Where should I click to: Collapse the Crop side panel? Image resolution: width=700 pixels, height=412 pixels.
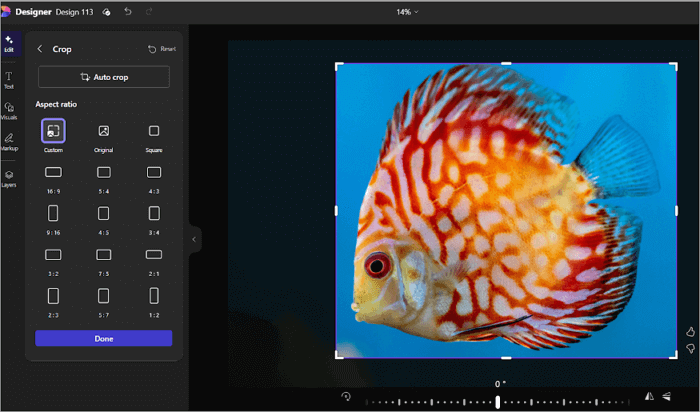tap(195, 240)
